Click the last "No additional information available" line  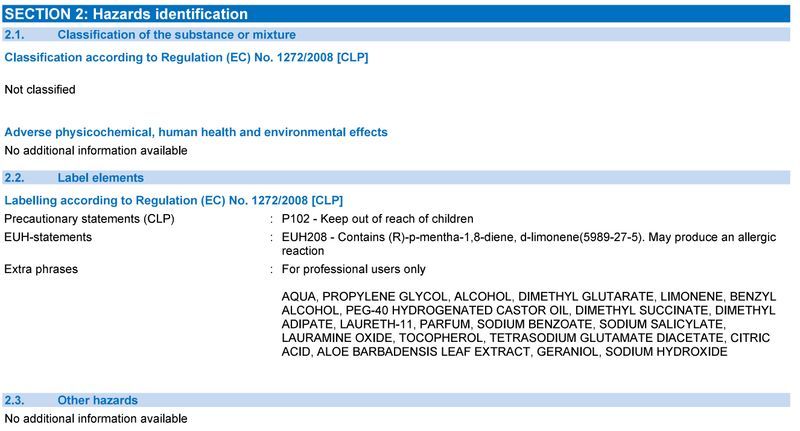[96, 418]
